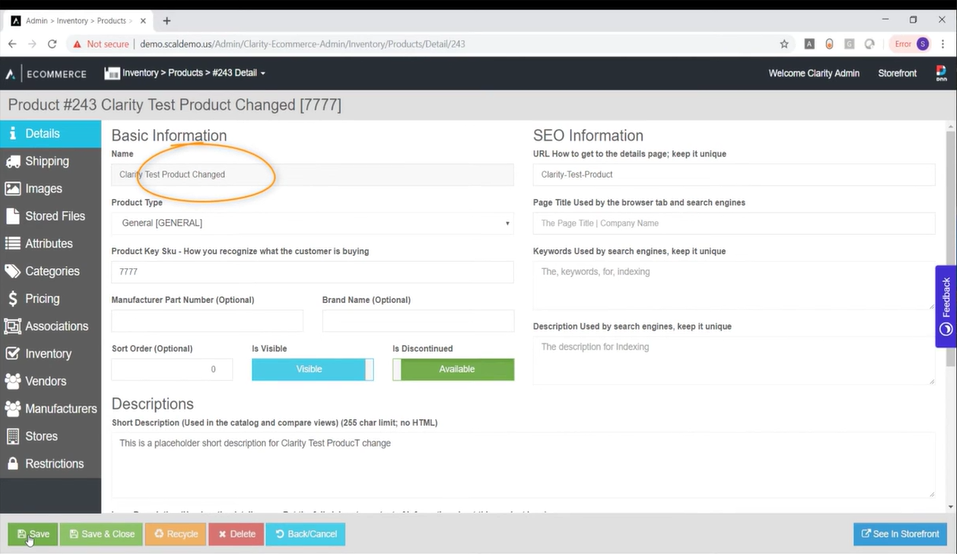Toggle the Is Visible switch
The image size is (957, 554).
[312, 369]
